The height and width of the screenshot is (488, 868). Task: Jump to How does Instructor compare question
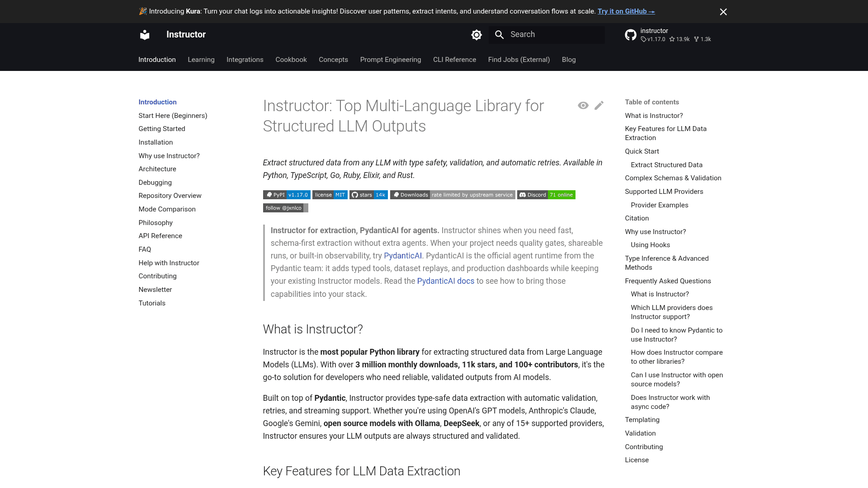pyautogui.click(x=676, y=357)
